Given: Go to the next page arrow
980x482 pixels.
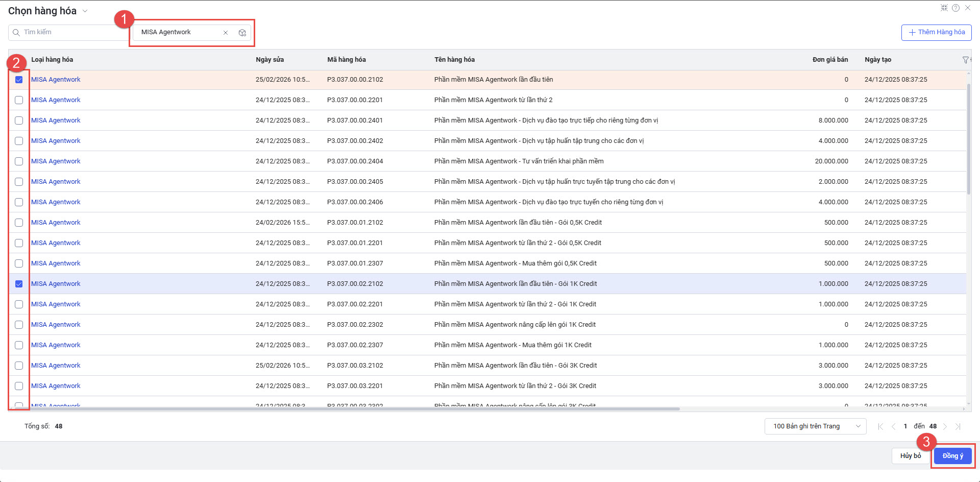Looking at the screenshot, I should pos(945,427).
